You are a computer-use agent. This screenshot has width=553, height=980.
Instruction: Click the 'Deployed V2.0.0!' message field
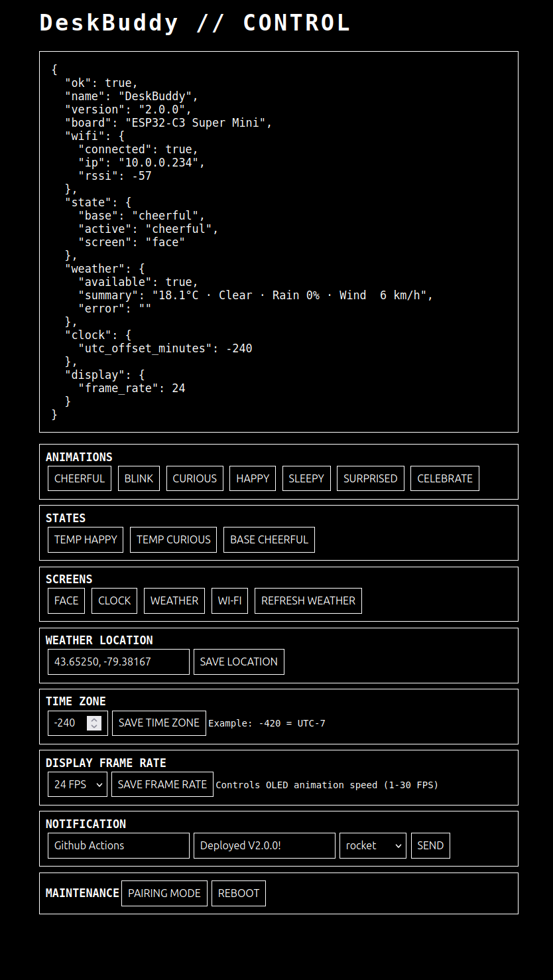pyautogui.click(x=265, y=845)
